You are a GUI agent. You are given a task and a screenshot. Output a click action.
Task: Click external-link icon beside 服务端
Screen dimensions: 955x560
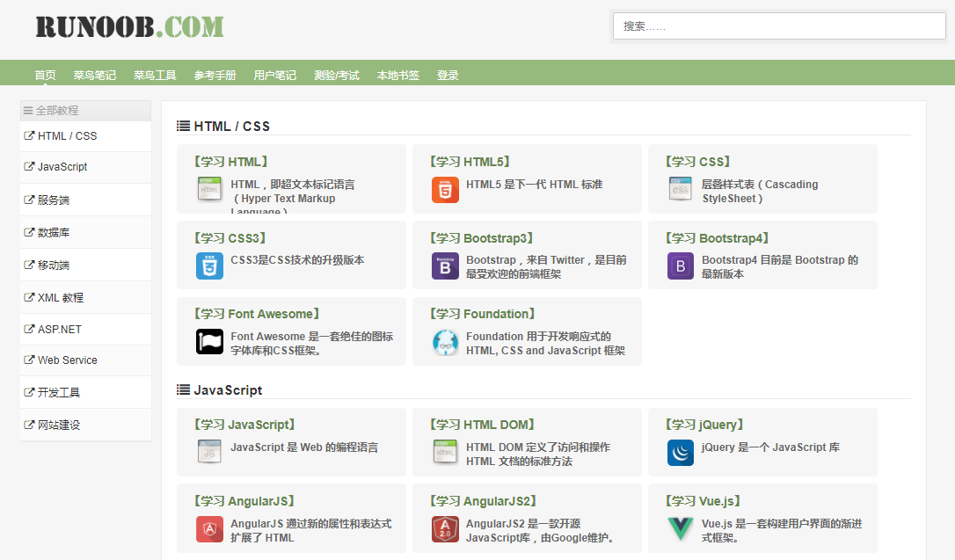(29, 200)
